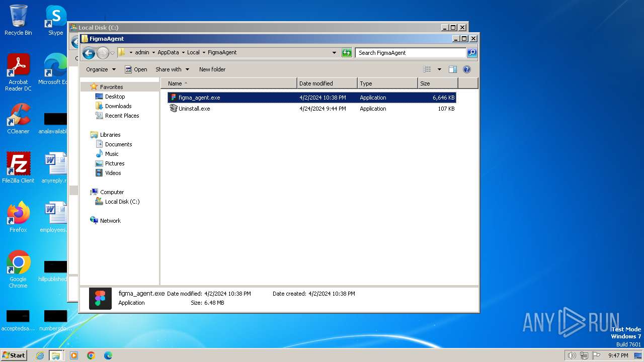This screenshot has height=362, width=644.
Task: Open the Share with menu
Action: [x=172, y=69]
